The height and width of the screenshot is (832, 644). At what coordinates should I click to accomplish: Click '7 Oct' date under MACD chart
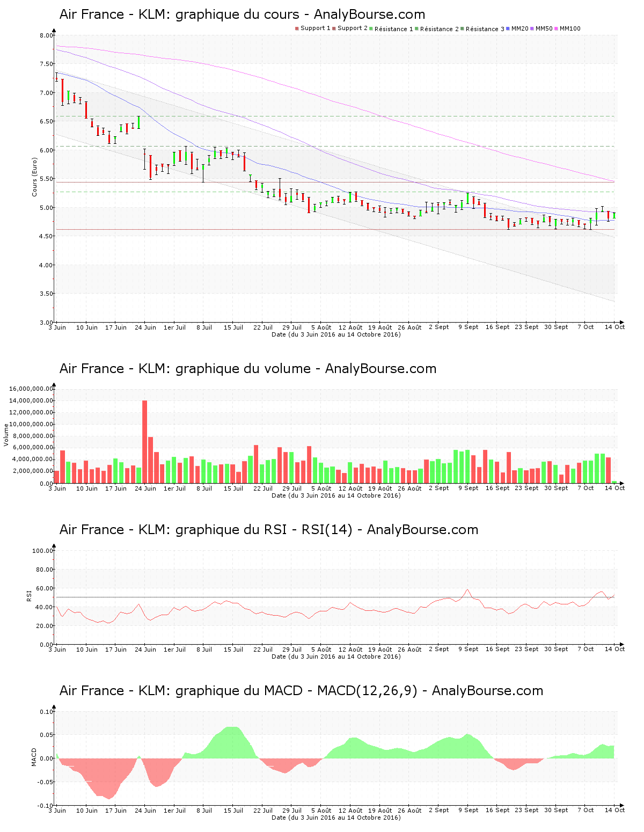[x=586, y=811]
